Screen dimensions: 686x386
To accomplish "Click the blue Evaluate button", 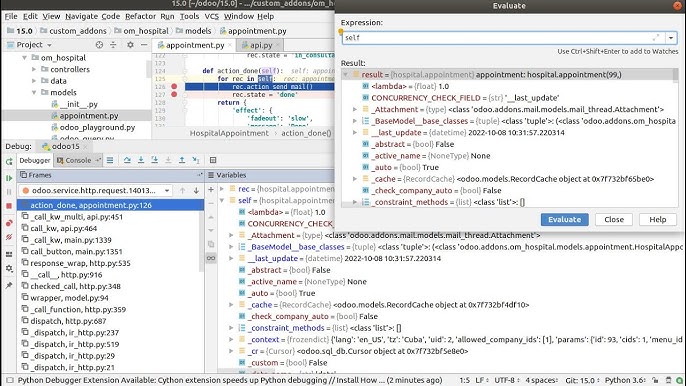I will pos(564,219).
